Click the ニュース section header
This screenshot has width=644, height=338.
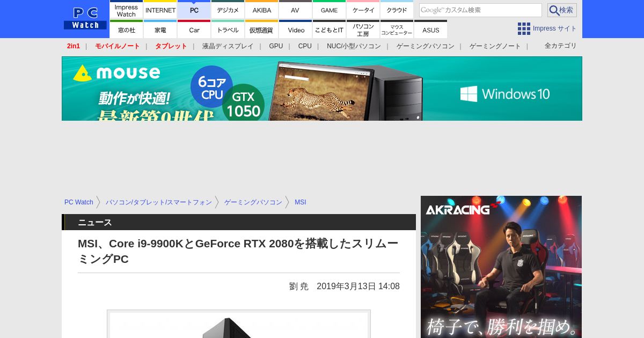(x=239, y=222)
